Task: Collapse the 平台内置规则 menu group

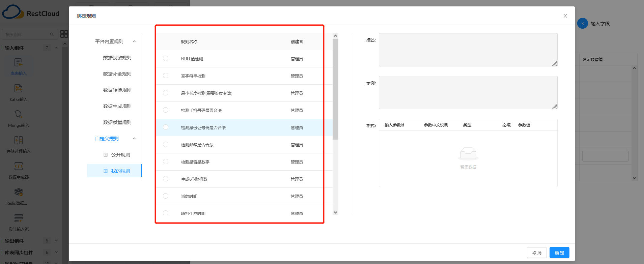Action: pyautogui.click(x=134, y=41)
